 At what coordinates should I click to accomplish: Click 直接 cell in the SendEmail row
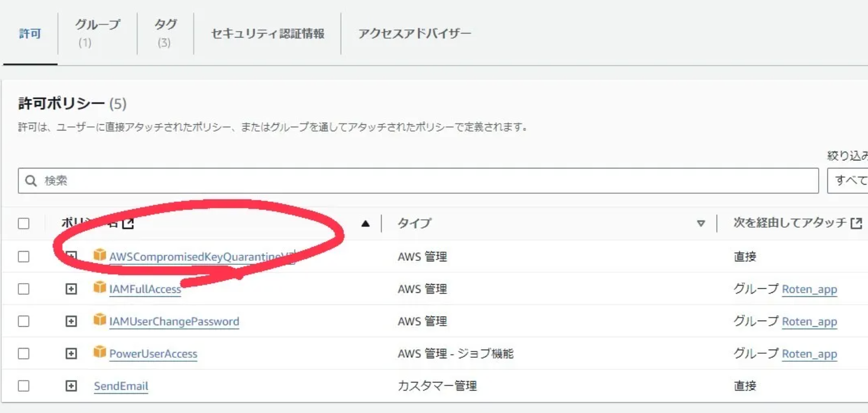(745, 386)
